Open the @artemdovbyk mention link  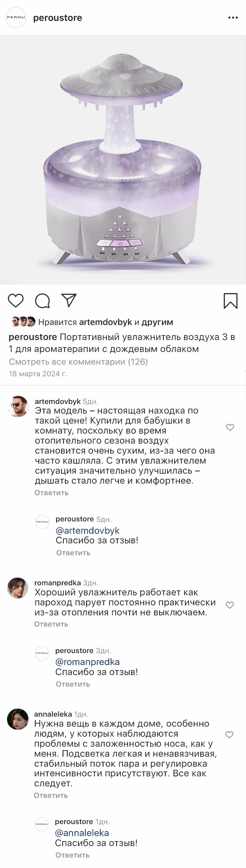tap(88, 531)
